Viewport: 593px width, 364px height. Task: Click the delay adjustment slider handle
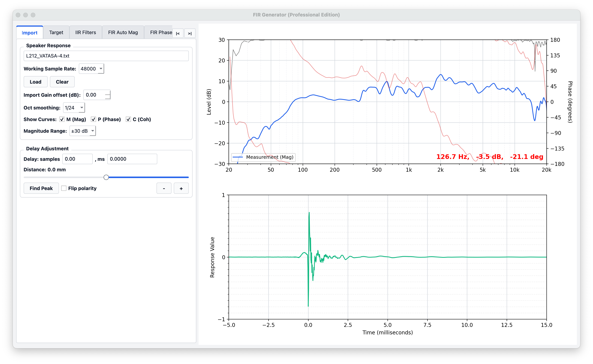[x=106, y=178]
